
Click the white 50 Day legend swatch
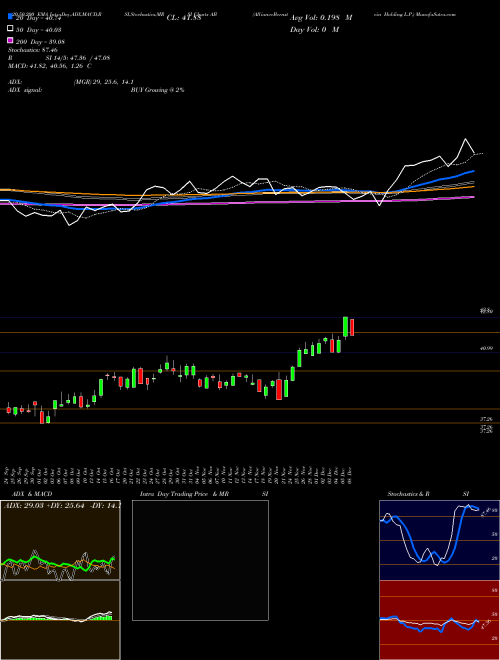tap(10, 29)
